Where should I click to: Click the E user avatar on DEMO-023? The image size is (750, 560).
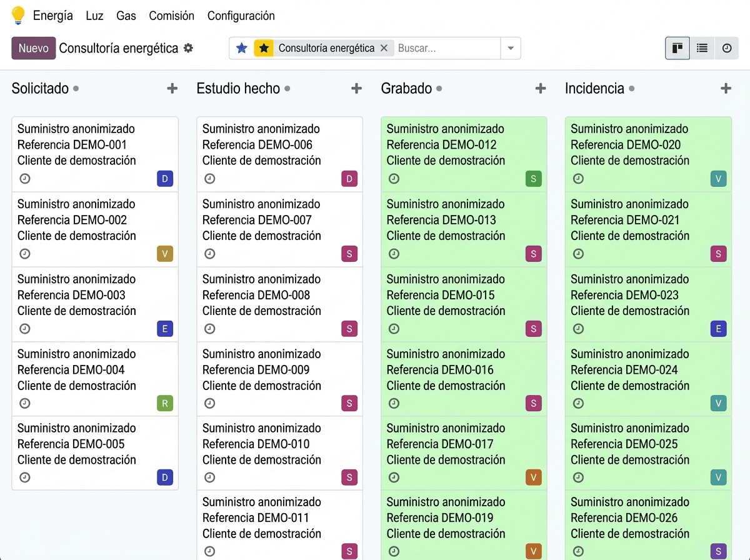[719, 329]
